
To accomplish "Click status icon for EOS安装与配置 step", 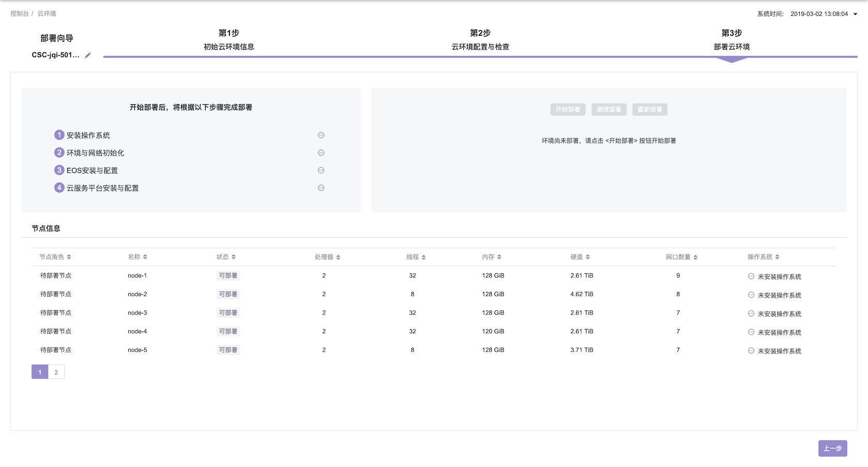I will (x=321, y=170).
